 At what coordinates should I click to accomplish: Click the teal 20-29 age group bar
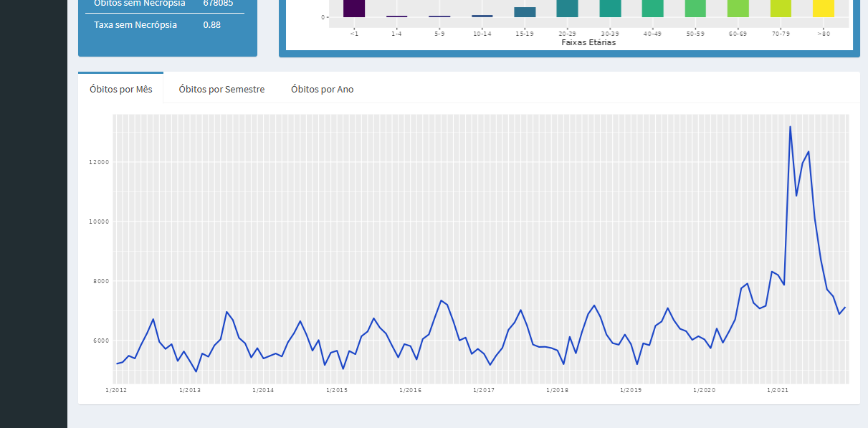(567, 9)
